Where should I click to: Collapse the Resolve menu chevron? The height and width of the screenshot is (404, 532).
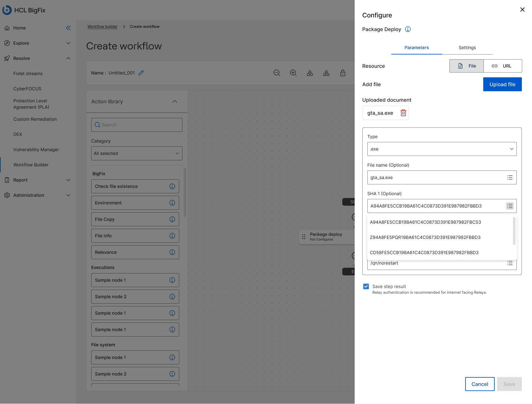point(68,58)
